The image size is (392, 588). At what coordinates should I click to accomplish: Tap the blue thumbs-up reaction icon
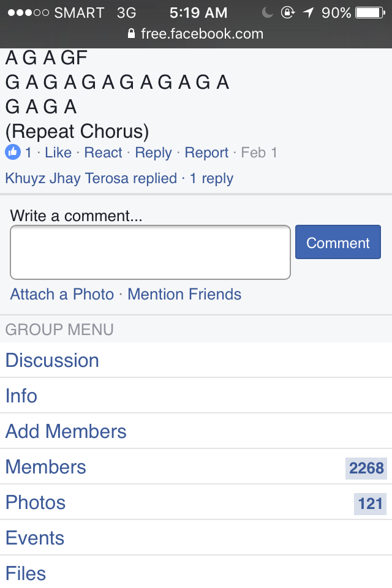(13, 153)
